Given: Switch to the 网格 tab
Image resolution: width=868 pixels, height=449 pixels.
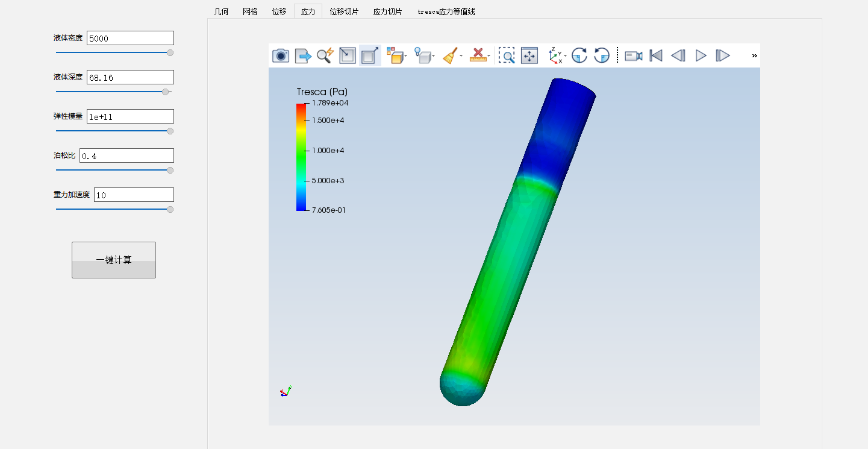Looking at the screenshot, I should tap(250, 11).
